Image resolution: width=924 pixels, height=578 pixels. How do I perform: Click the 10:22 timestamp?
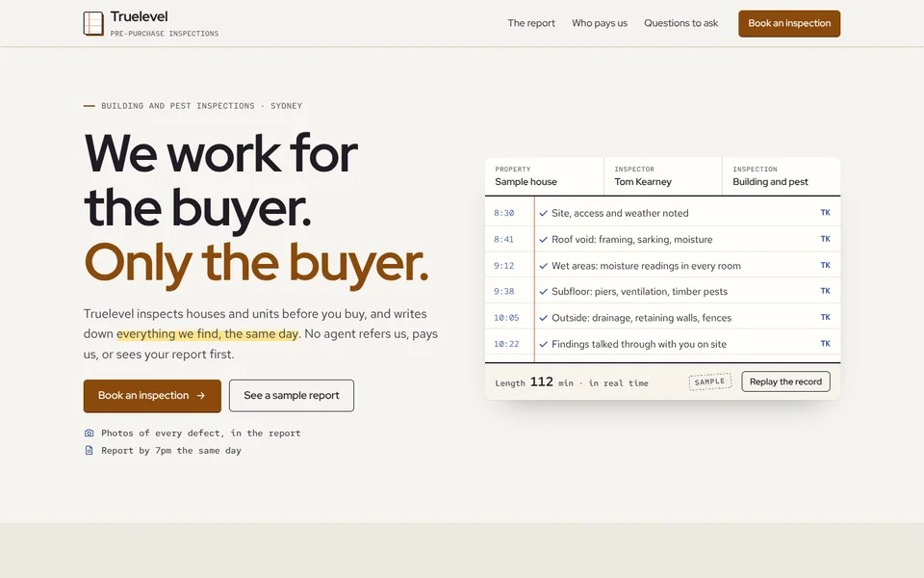coord(506,344)
